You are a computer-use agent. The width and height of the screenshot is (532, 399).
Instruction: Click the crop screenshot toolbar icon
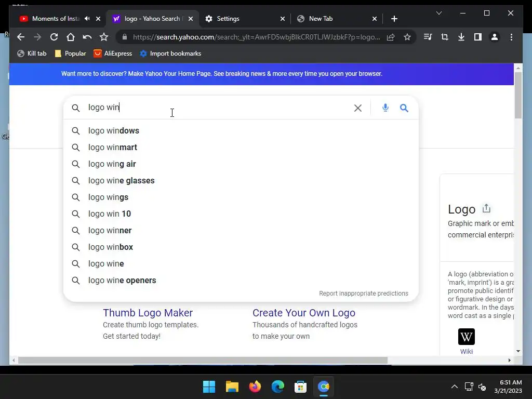point(445,37)
